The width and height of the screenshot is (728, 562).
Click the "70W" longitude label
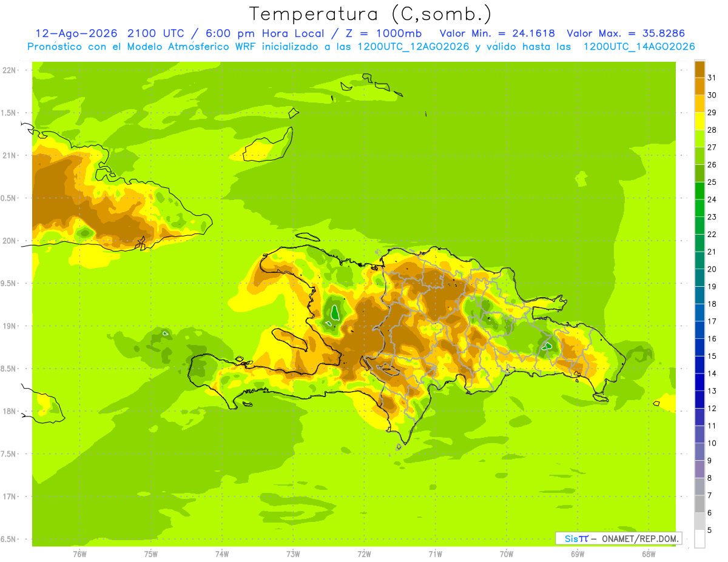[x=507, y=553]
